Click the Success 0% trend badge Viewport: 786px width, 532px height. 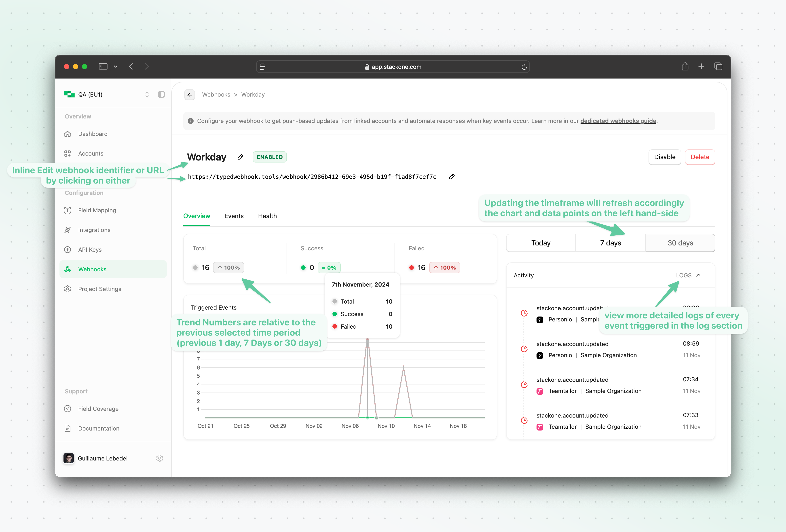pyautogui.click(x=329, y=268)
